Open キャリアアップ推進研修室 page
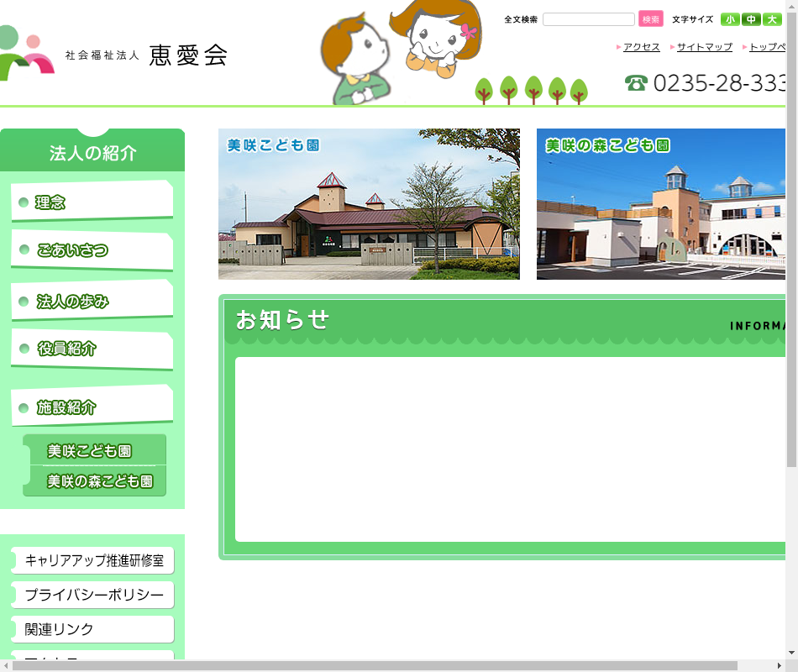 (x=92, y=560)
